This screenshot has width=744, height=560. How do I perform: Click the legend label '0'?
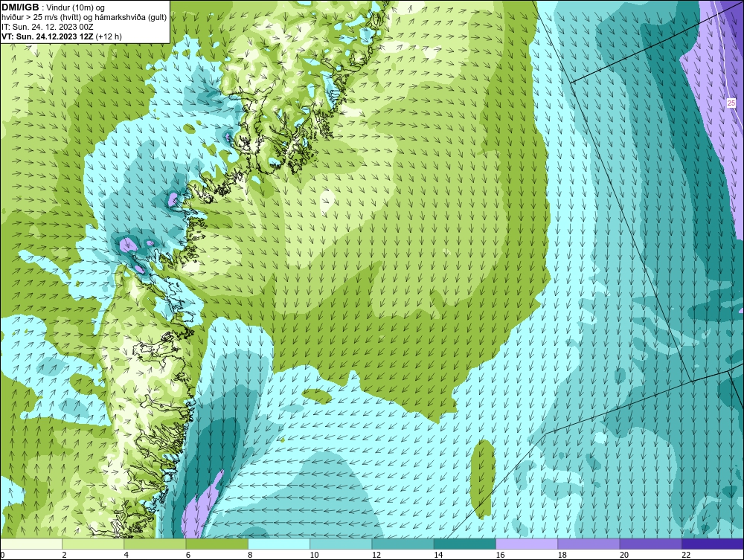[2, 555]
